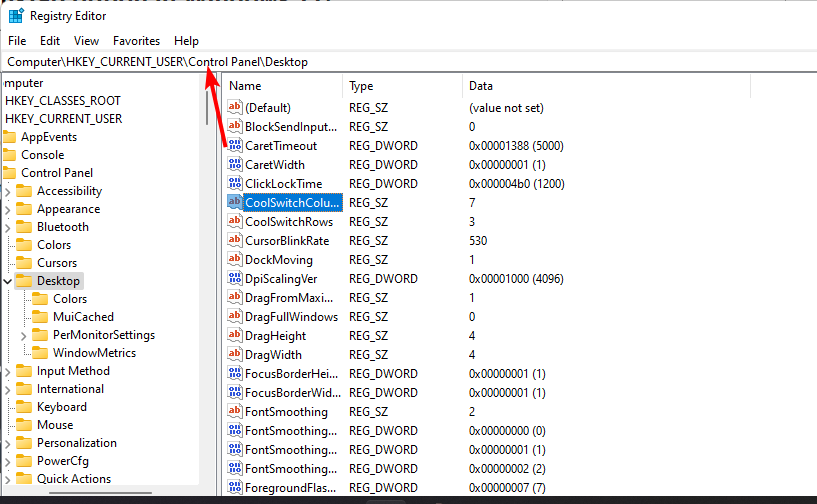Select the DragWidth string icon
Screen dimensions: 817x504
[235, 354]
